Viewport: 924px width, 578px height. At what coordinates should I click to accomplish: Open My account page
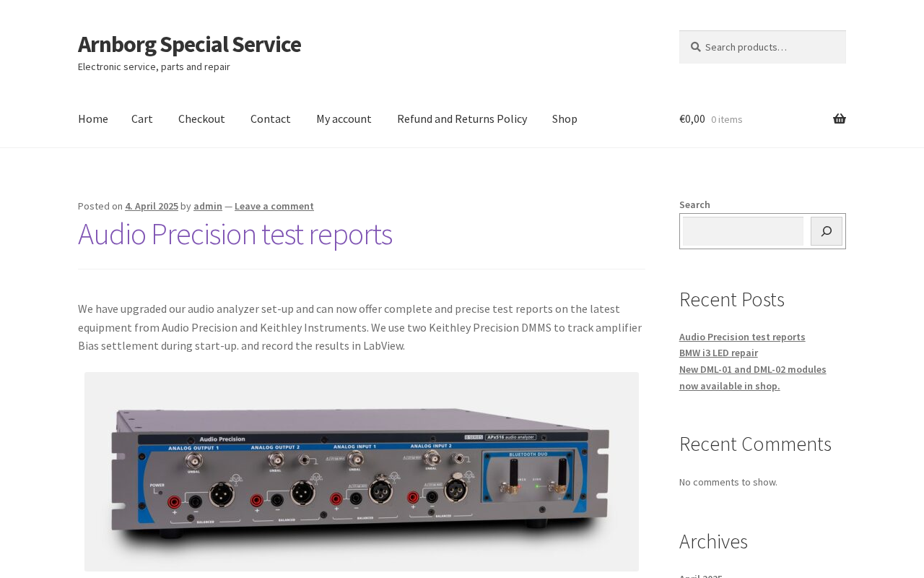tap(344, 118)
